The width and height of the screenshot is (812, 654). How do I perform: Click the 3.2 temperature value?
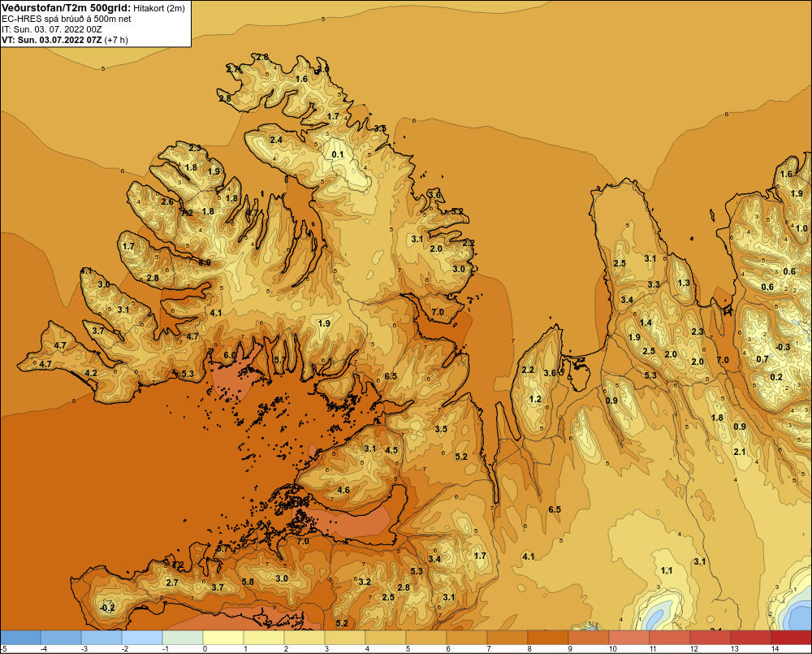click(365, 582)
